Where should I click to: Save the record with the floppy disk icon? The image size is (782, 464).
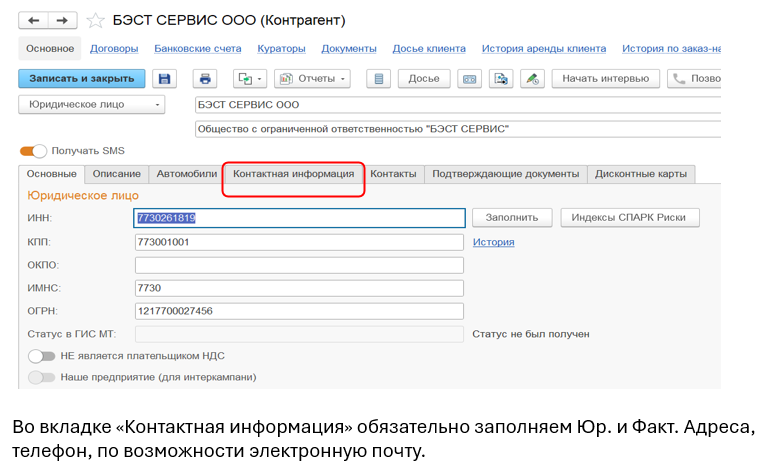click(x=166, y=78)
